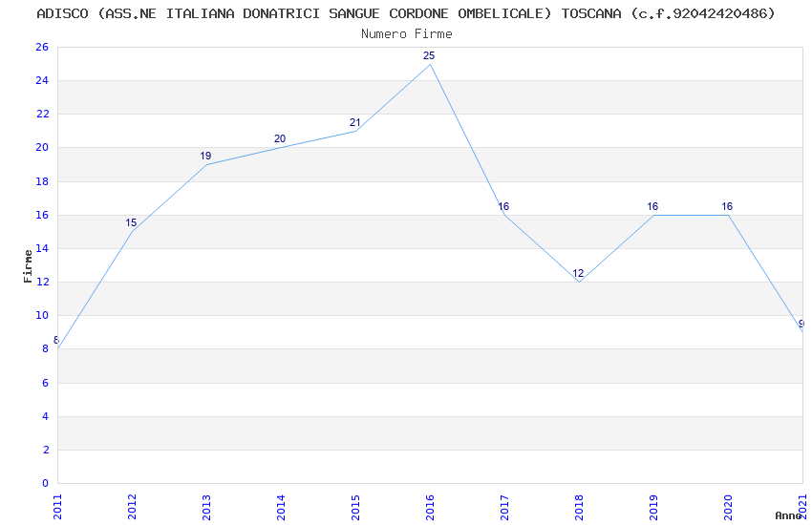Click x-axis year 2012
Viewport: 812px width, 525px height.
(132, 507)
